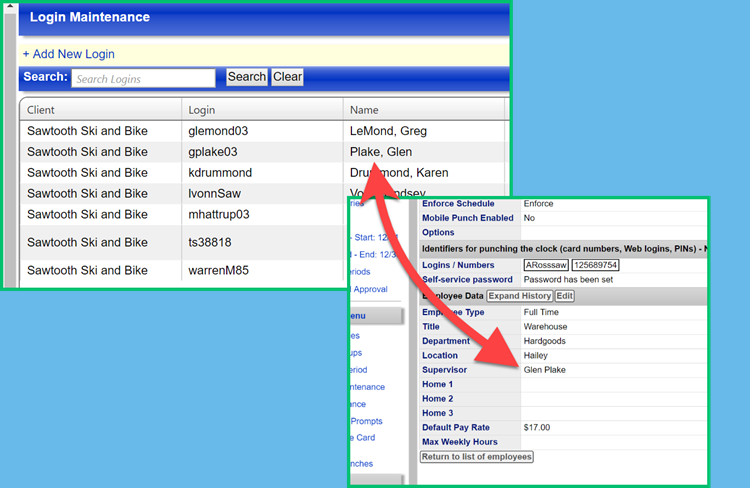Select the mhattrup03 login row
Image resolution: width=750 pixels, height=488 pixels.
click(219, 214)
